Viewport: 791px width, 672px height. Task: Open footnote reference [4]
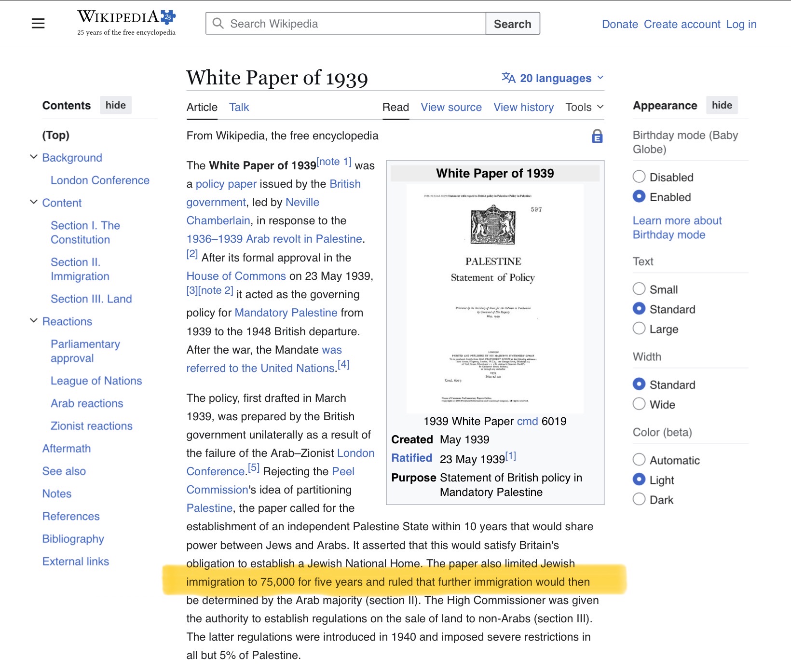pos(343,365)
